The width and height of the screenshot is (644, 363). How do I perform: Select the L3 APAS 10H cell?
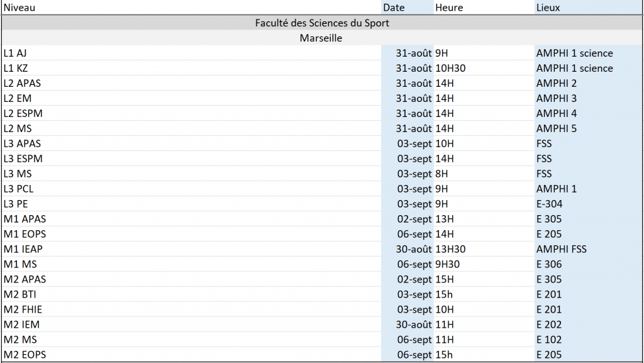coord(484,143)
